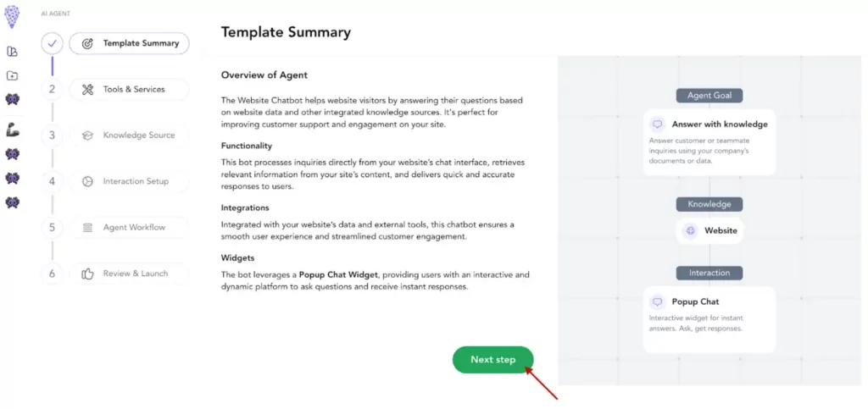Click the add folder sidebar icon
This screenshot has width=868, height=409.
[12, 76]
